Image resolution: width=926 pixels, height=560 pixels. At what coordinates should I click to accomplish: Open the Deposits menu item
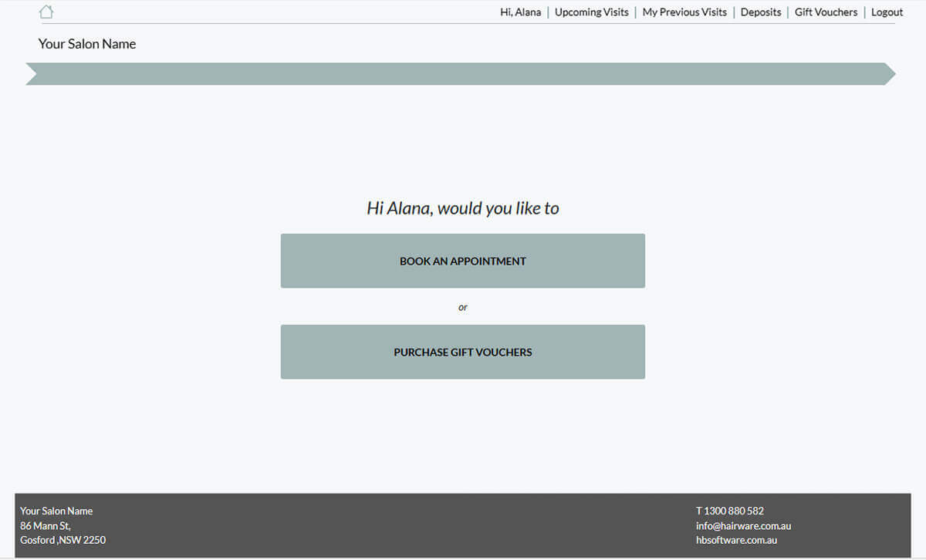click(x=760, y=12)
